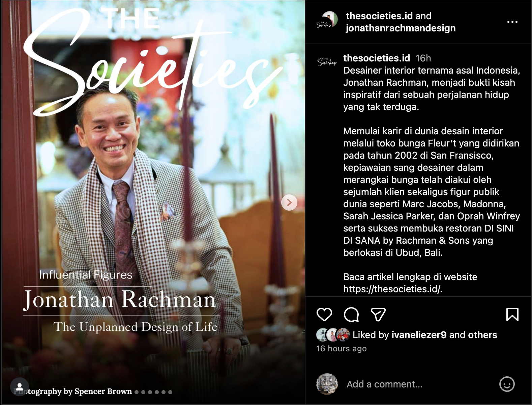The height and width of the screenshot is (405, 532).
Task: Click the 16 hours ago timestamp
Action: tap(342, 349)
